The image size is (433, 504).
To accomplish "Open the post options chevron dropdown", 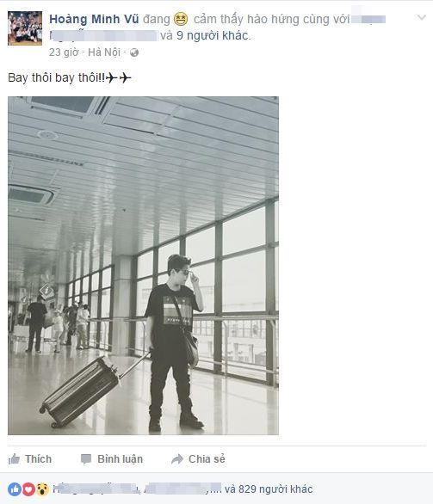I will click(422, 17).
